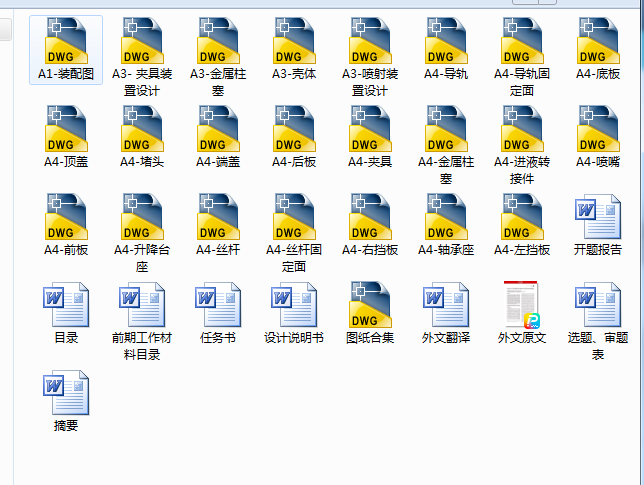The width and height of the screenshot is (644, 485).
Task: Select the 目录 Word document icon
Action: 66,304
